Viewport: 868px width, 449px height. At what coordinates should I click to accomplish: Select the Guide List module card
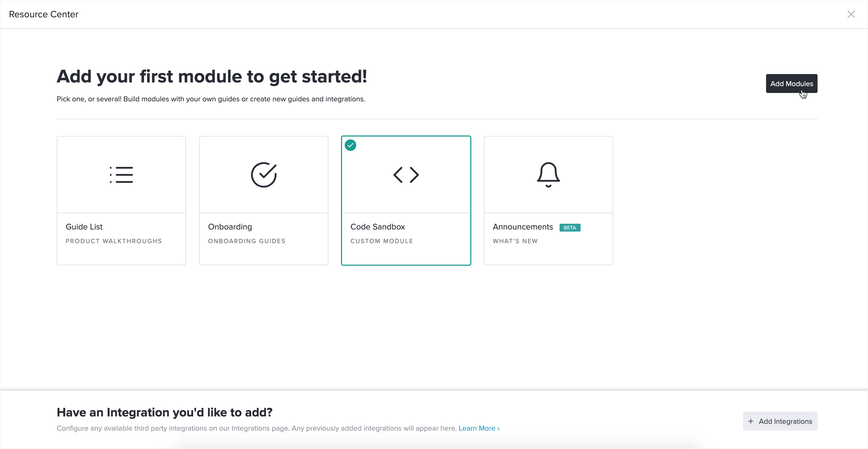click(x=121, y=200)
